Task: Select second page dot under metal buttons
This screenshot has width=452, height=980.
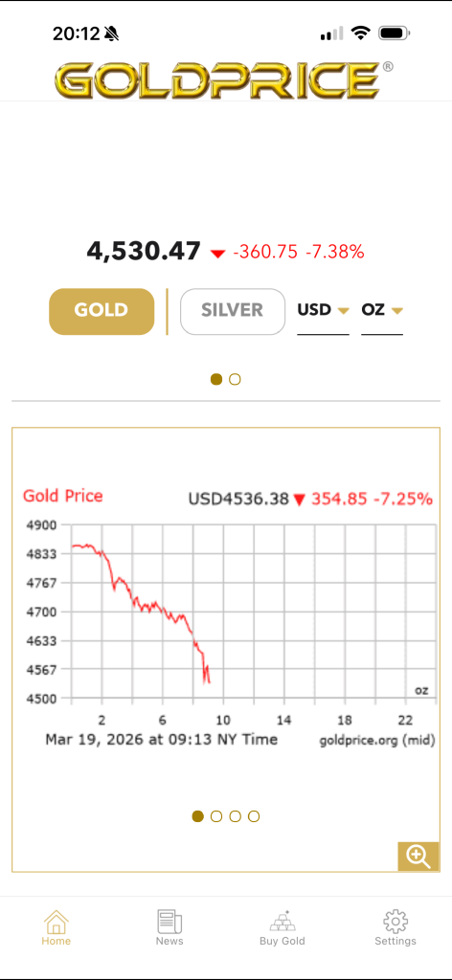Action: 235,379
